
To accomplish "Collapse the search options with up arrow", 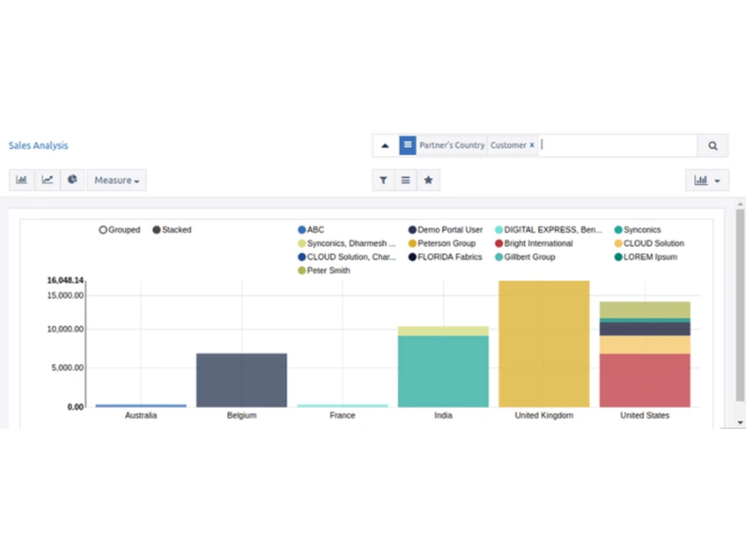I will coord(386,145).
